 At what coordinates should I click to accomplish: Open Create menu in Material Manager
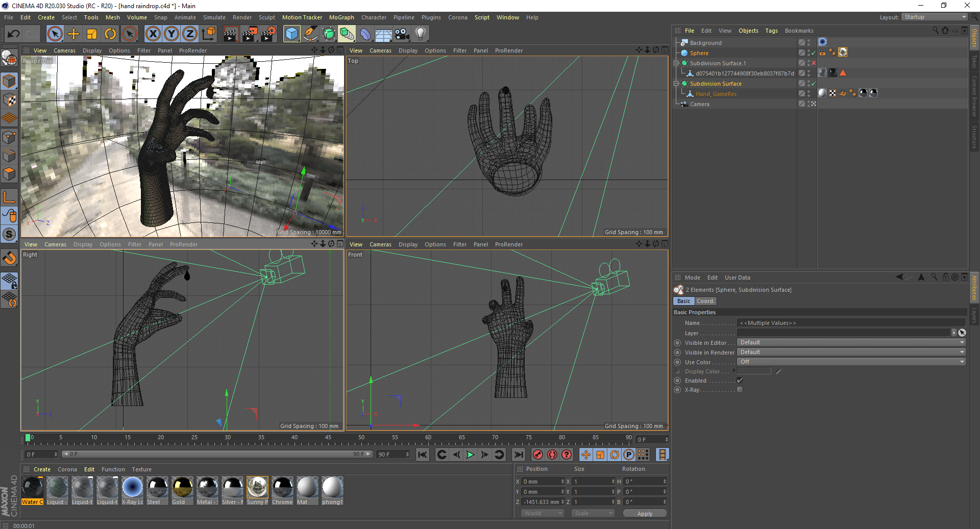(42, 469)
